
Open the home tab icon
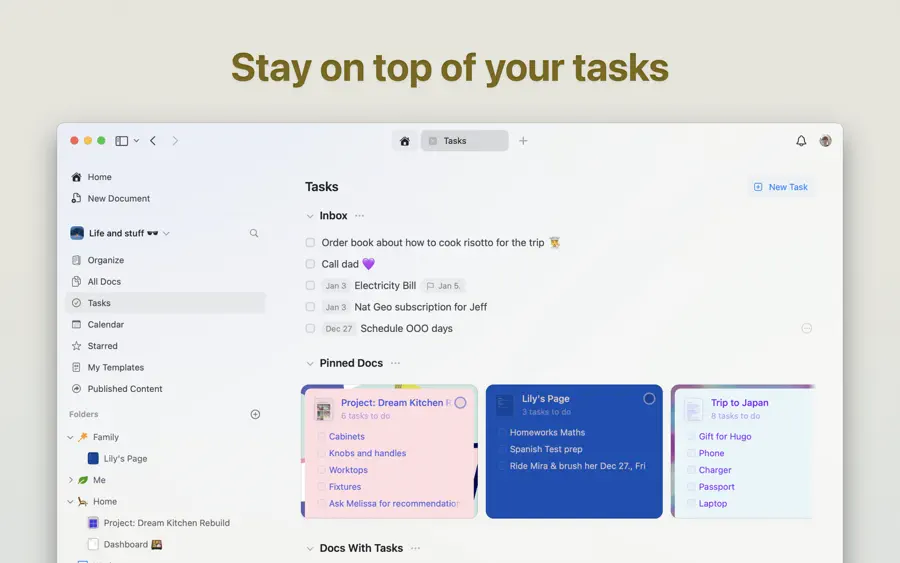point(405,141)
